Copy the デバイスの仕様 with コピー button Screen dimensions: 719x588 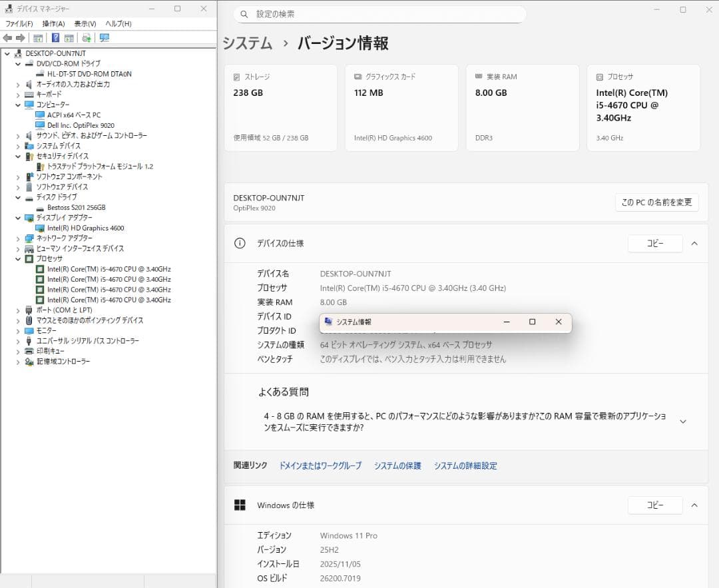[x=654, y=244]
